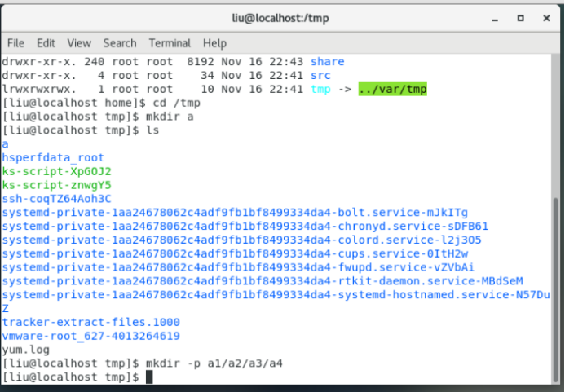Open the Edit menu

point(46,43)
